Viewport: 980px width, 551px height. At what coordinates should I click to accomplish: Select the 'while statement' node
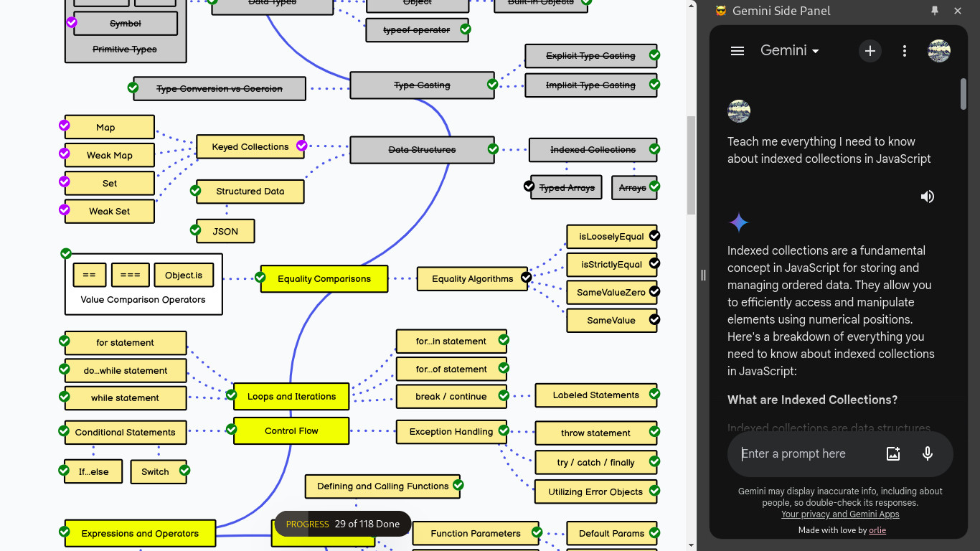126,398
